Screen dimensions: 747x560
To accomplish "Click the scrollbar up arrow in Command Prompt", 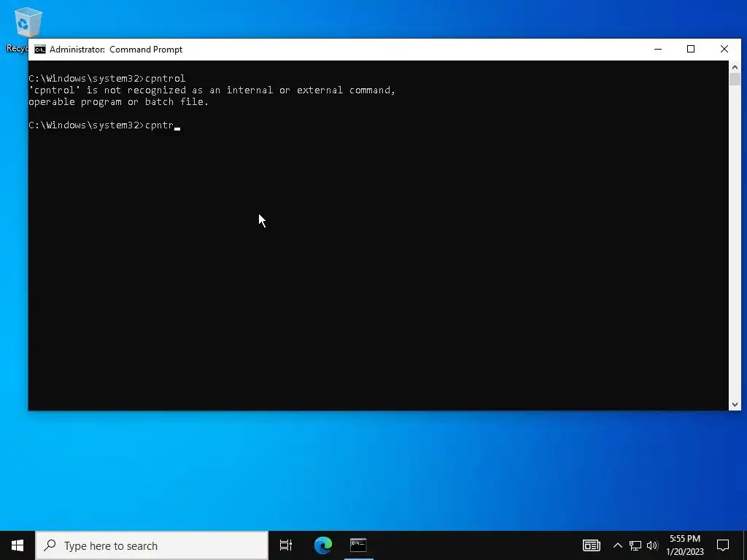I will click(735, 67).
